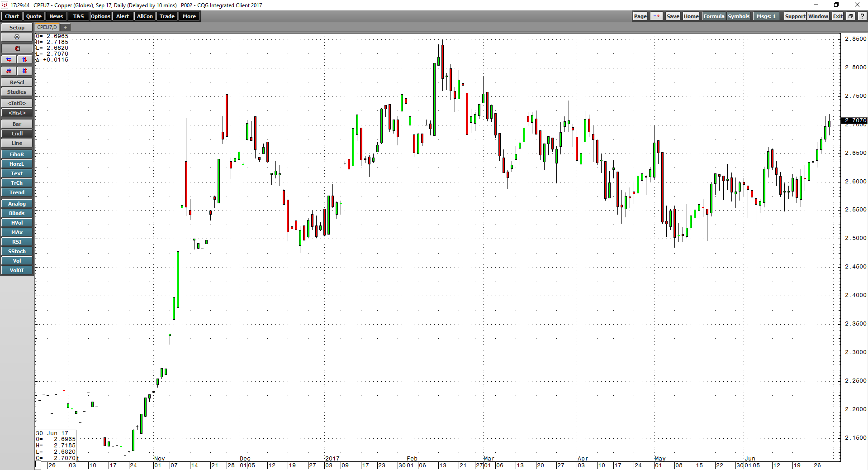Screen dimensions: 868x470
Task: Switch chart type to Bar
Action: 17,124
